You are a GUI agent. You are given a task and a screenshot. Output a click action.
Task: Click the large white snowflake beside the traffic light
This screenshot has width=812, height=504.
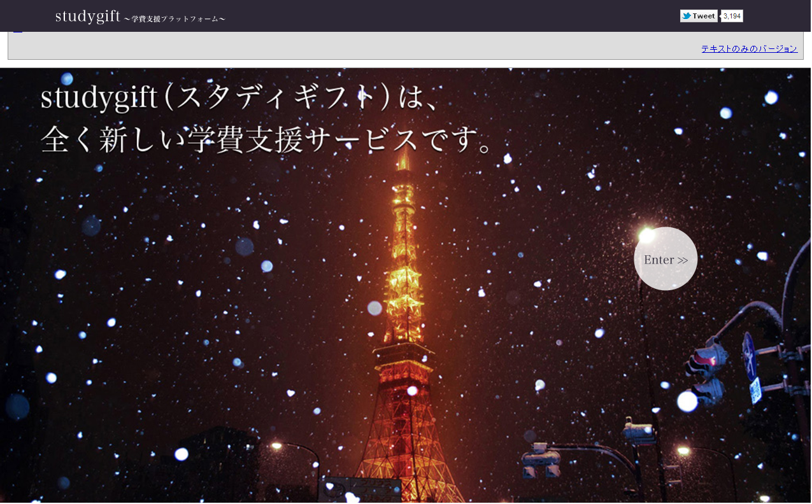coord(687,401)
